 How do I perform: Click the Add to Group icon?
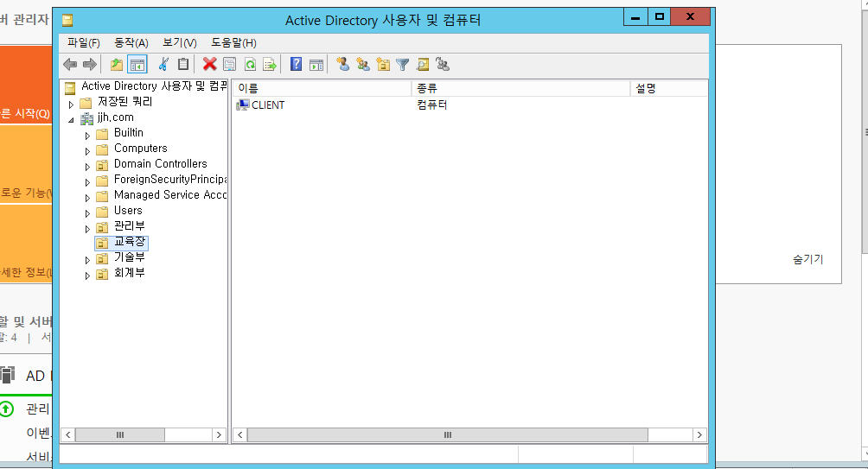pos(443,65)
